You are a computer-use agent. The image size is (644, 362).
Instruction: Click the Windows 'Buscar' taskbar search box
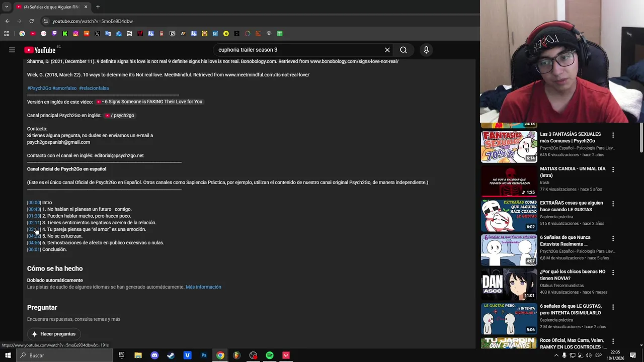[x=64, y=355]
